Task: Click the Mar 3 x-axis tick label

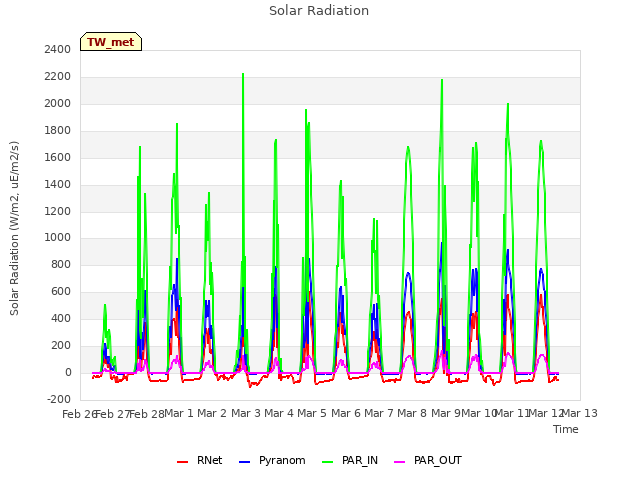Action: 246,413
